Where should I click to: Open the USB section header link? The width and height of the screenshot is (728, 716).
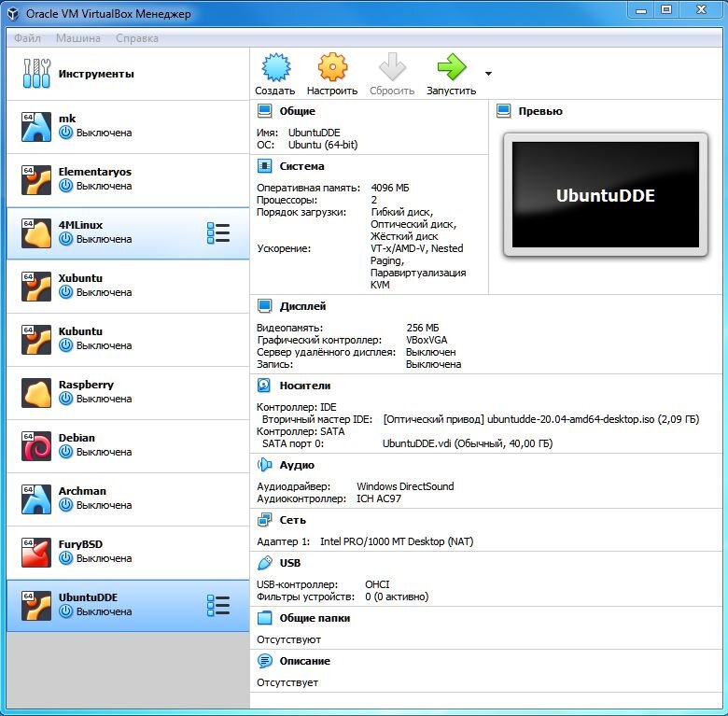tap(290, 563)
